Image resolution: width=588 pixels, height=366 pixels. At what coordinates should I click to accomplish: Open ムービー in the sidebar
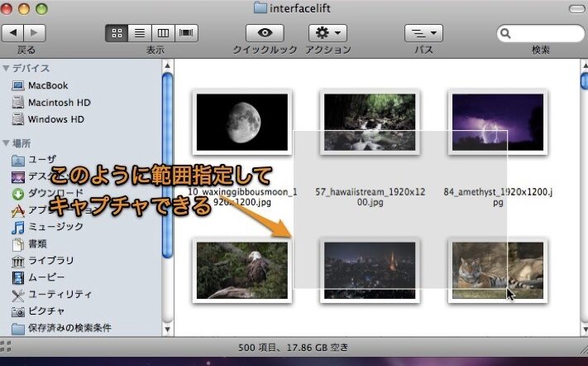pos(46,277)
